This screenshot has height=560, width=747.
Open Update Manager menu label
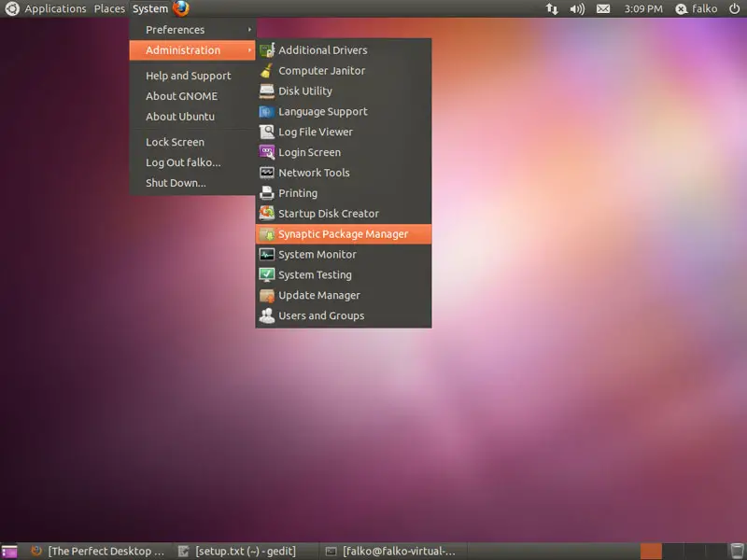tap(319, 295)
